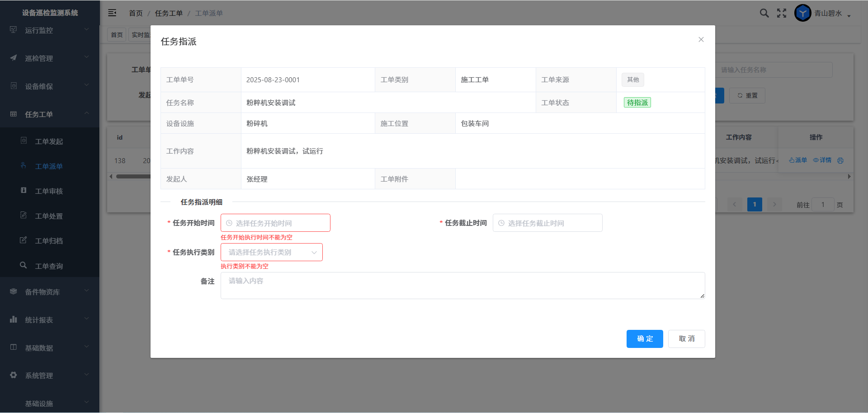This screenshot has height=413, width=868.
Task: Open the 青山碧水 user dropdown
Action: click(833, 14)
